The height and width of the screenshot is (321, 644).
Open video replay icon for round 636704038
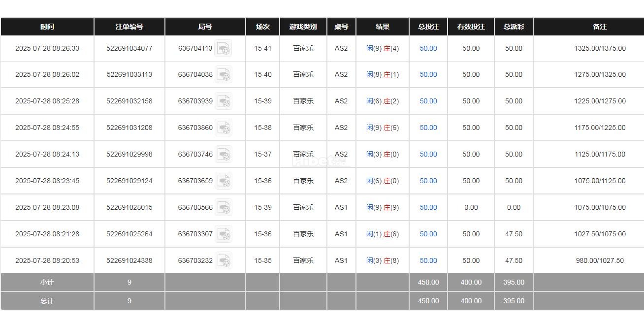[224, 75]
